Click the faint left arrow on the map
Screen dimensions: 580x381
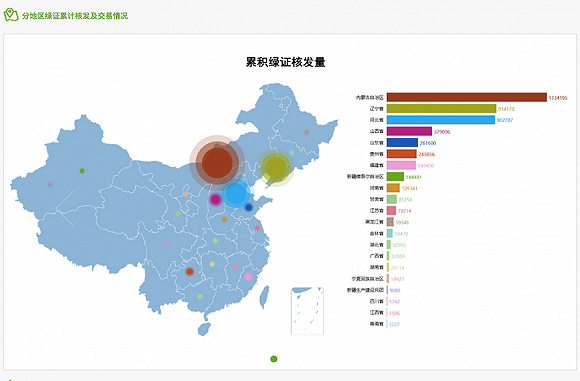[x=65, y=209]
